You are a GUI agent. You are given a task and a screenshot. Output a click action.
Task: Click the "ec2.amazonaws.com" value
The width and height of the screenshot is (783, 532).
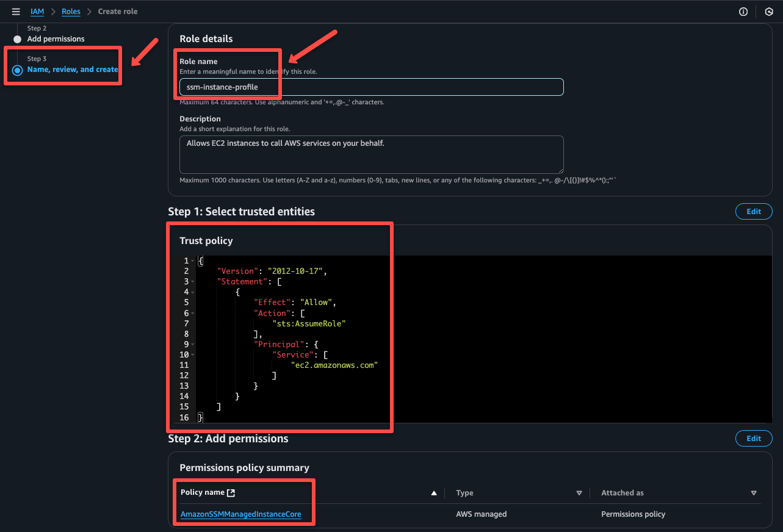(x=334, y=365)
